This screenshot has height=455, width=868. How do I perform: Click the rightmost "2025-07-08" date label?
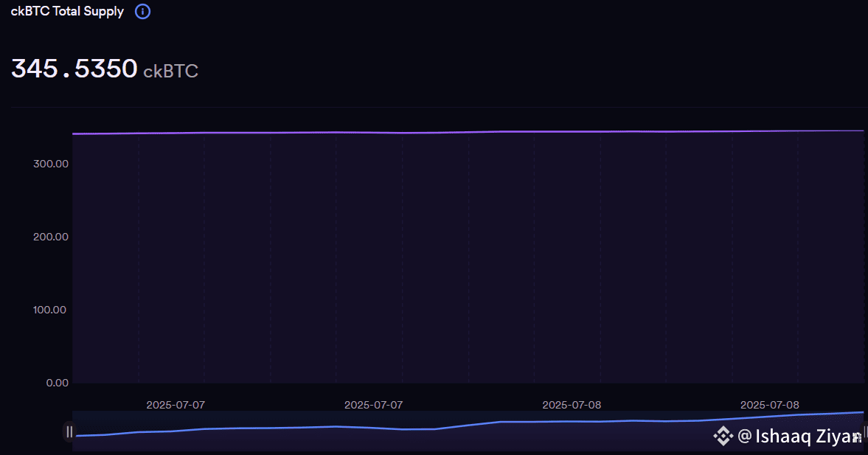(770, 405)
